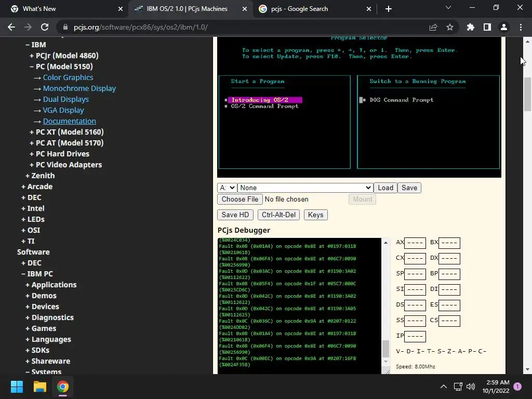Expand the Arcade section
The image size is (532, 399).
[x=37, y=187]
